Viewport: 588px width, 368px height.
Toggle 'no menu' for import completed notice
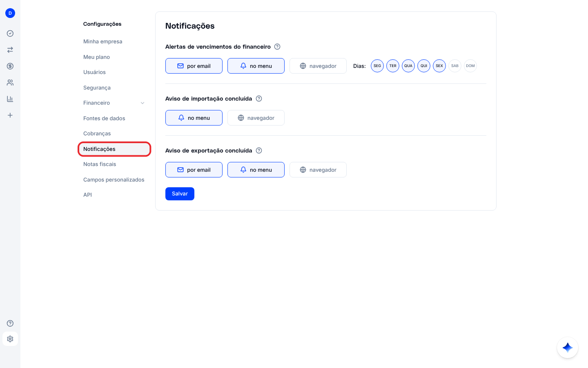pos(194,118)
